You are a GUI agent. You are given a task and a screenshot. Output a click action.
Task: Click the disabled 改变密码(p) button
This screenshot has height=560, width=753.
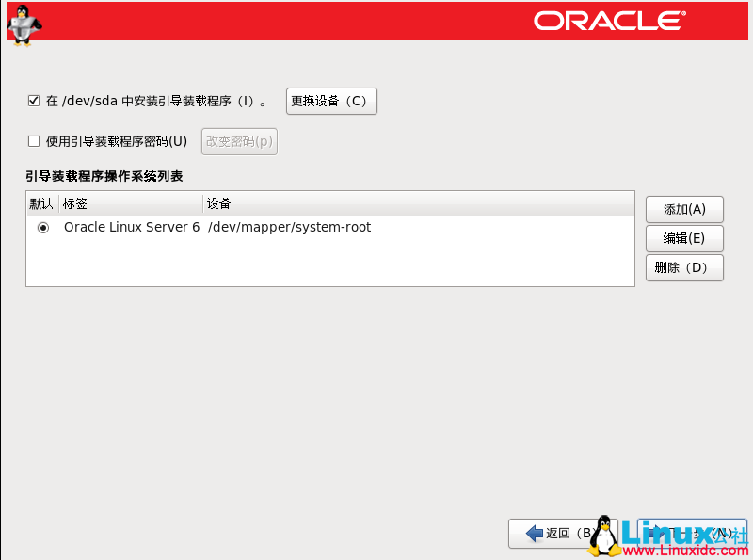238,141
